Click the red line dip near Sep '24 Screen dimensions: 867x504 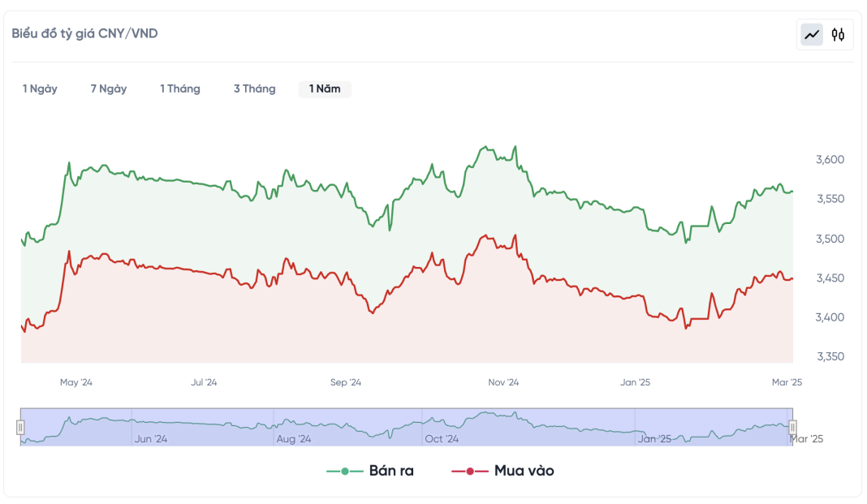point(372,313)
